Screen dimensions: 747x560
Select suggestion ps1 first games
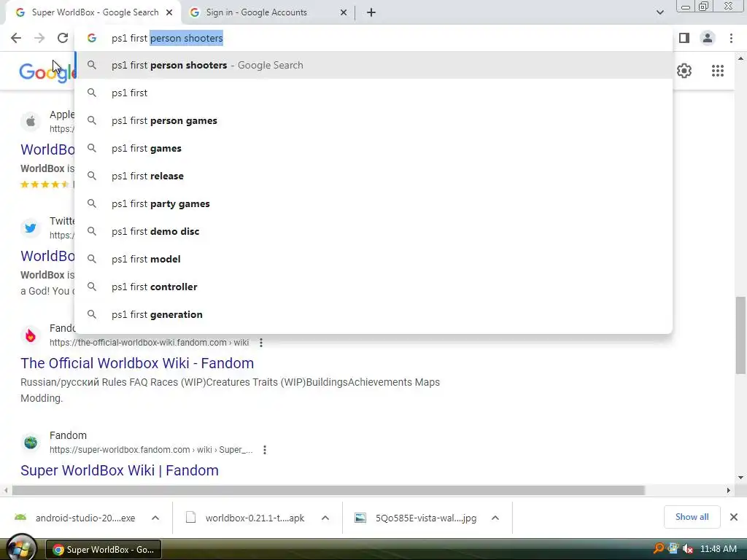coord(373,148)
